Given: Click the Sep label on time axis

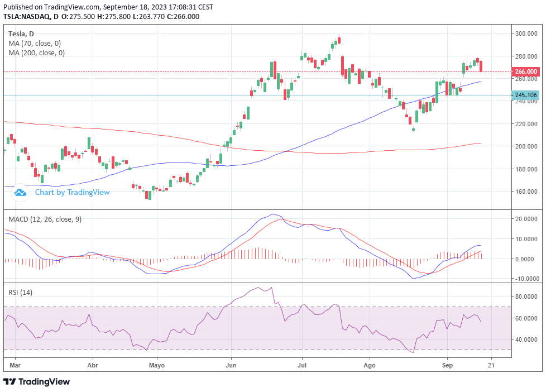Looking at the screenshot, I should [x=447, y=366].
